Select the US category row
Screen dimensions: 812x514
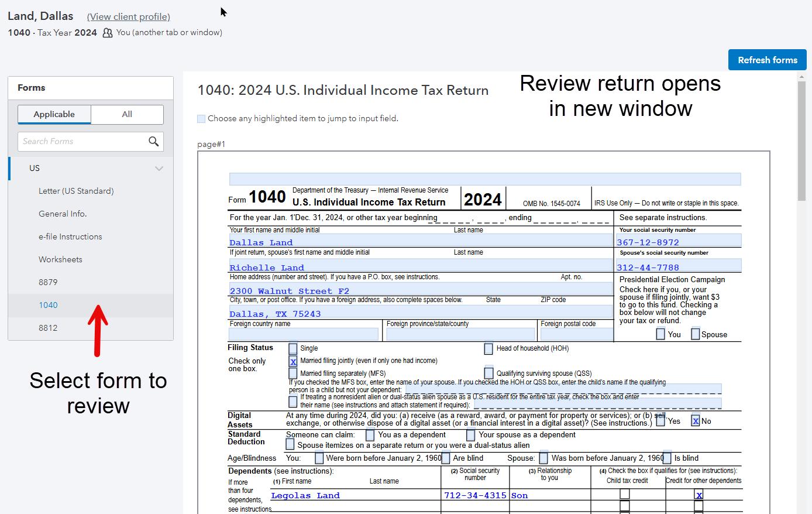(91, 168)
